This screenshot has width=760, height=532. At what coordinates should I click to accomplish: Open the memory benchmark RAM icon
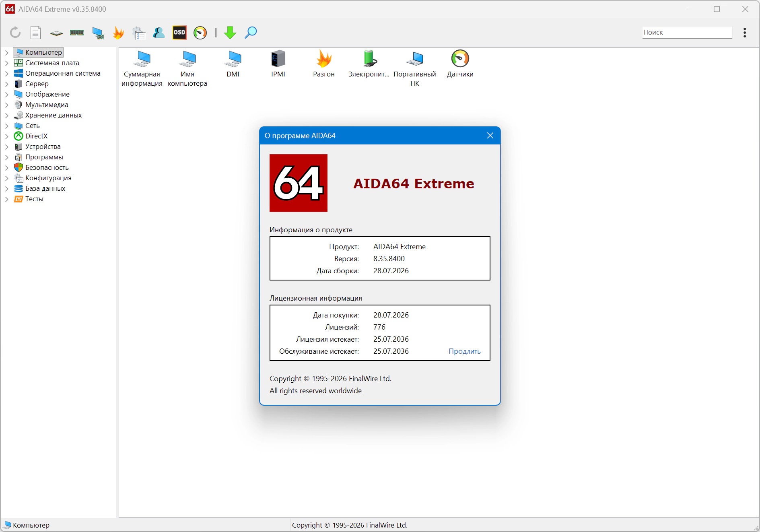point(77,33)
